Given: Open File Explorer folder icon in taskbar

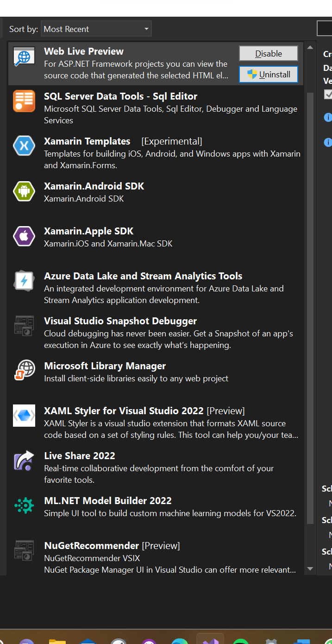Looking at the screenshot, I should pos(57,641).
